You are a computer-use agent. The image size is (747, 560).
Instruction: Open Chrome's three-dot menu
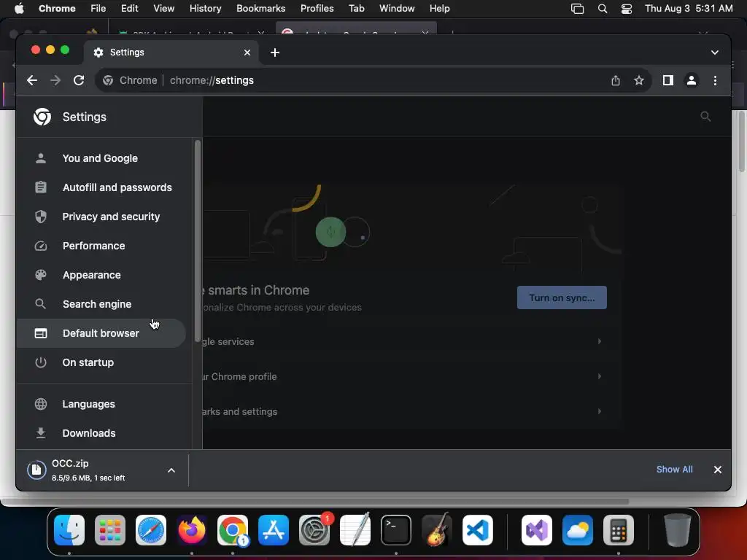[x=715, y=80]
